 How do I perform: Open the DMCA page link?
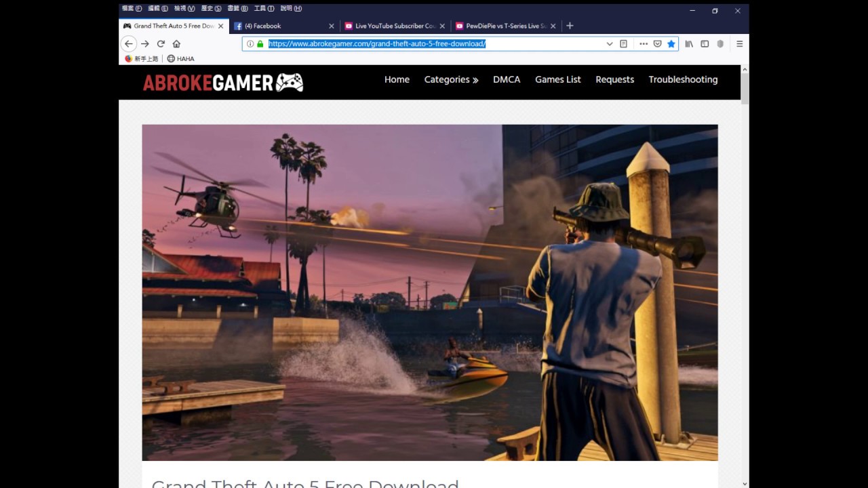point(507,79)
